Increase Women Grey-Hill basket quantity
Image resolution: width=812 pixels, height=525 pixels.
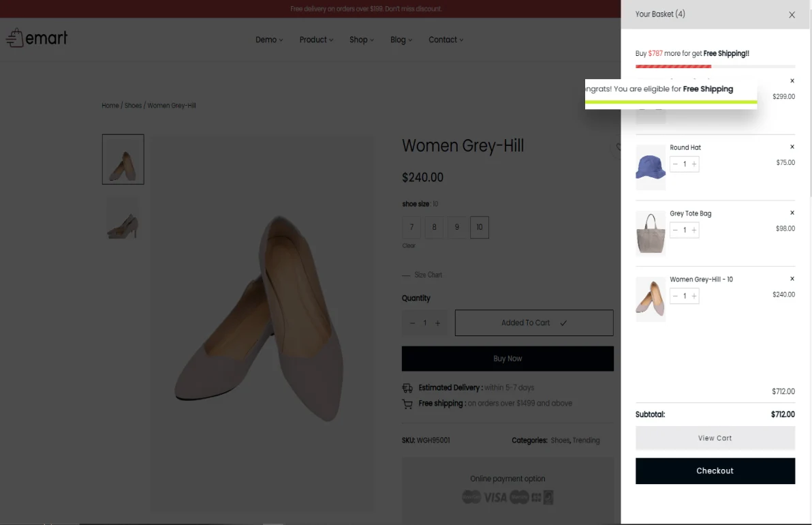694,296
